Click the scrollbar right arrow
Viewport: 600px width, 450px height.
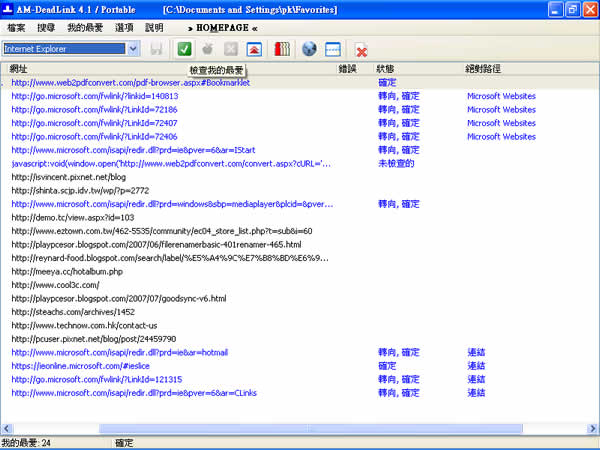tap(593, 429)
